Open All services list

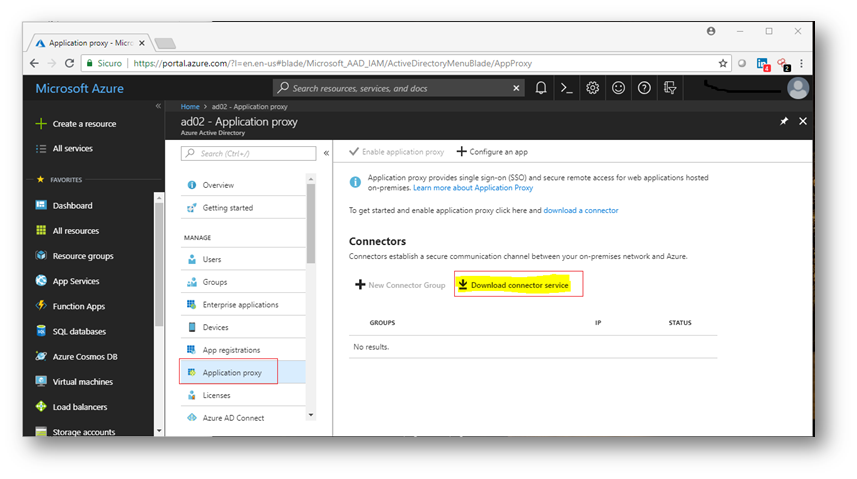64,148
